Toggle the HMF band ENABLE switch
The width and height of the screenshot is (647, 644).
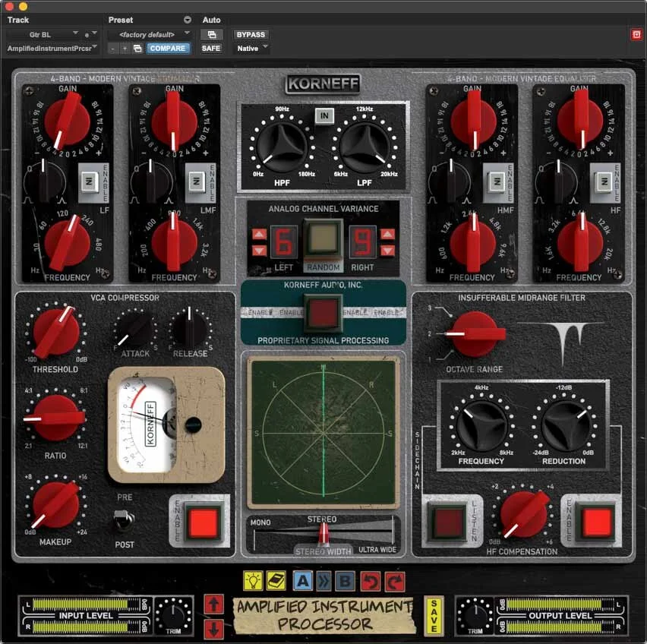pyautogui.click(x=497, y=182)
